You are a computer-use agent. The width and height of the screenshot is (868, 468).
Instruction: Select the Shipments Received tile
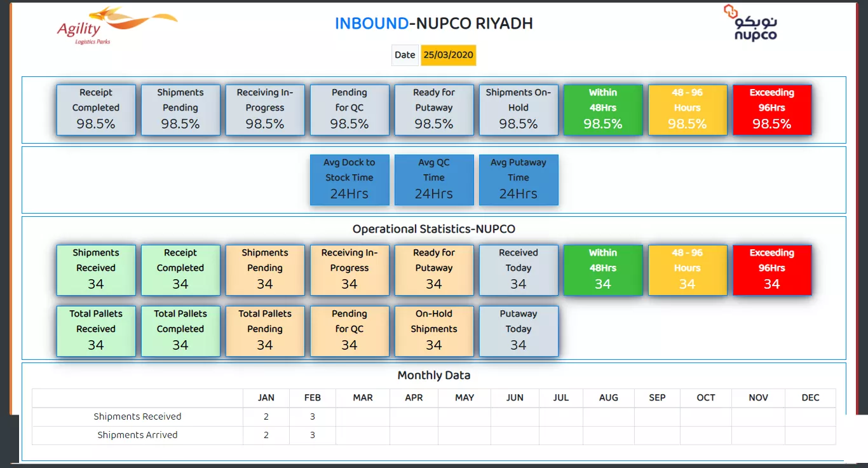(x=96, y=270)
